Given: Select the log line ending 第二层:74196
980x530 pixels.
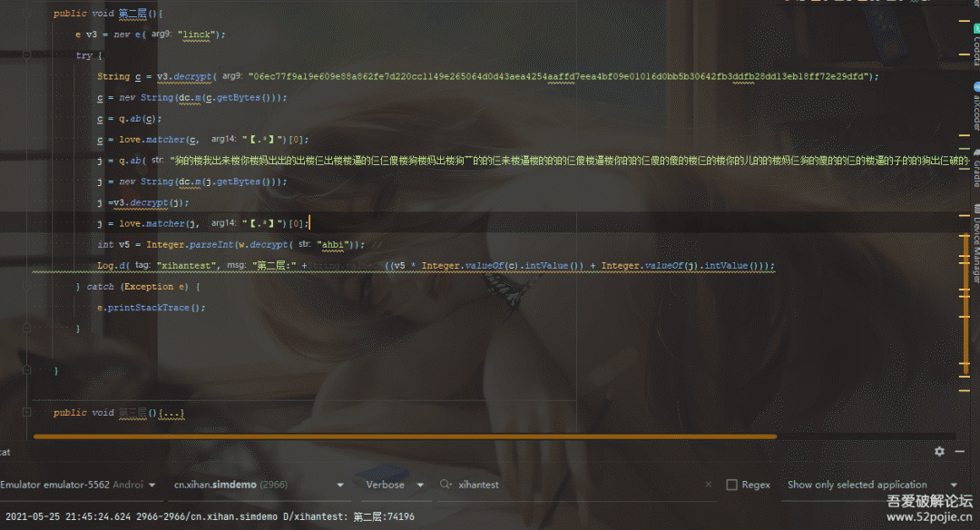Looking at the screenshot, I should pyautogui.click(x=210, y=516).
